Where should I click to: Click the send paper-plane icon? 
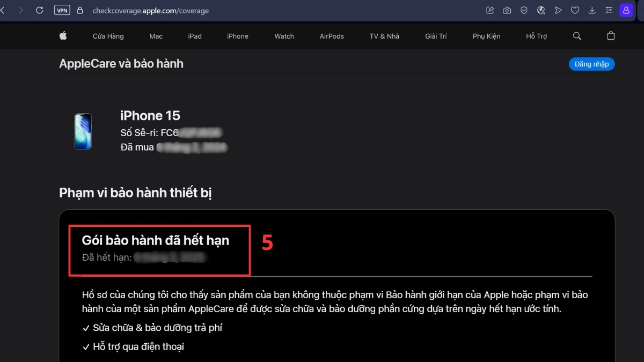point(558,10)
